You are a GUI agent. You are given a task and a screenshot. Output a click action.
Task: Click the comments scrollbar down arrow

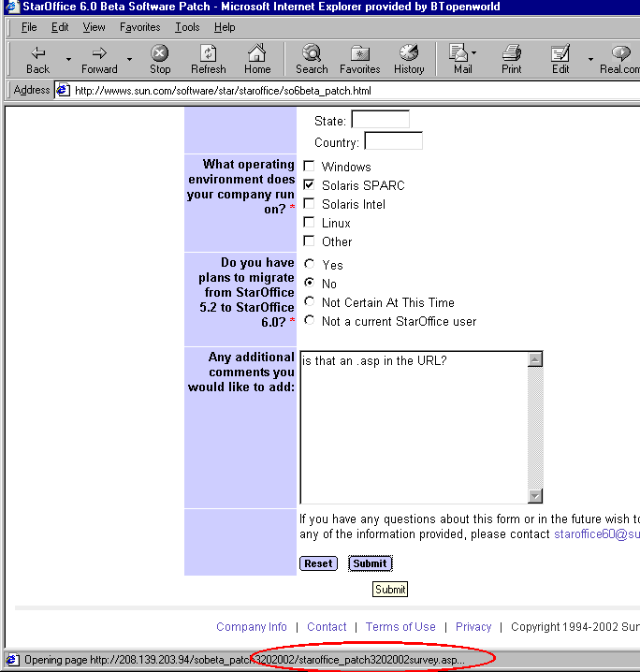[535, 496]
